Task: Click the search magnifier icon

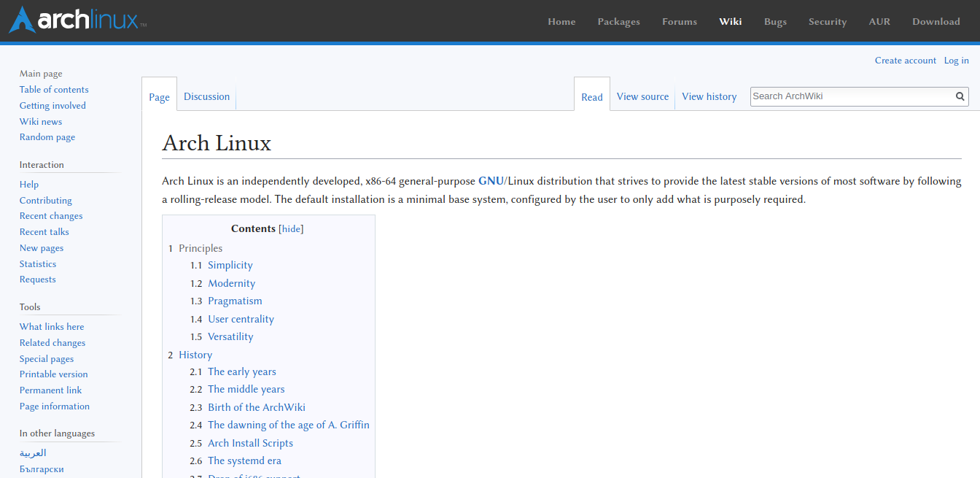Action: coord(960,96)
